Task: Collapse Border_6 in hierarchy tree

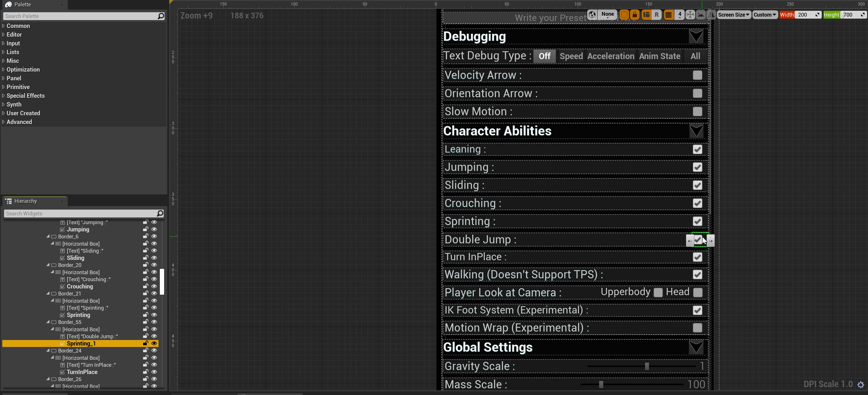Action: [x=48, y=236]
